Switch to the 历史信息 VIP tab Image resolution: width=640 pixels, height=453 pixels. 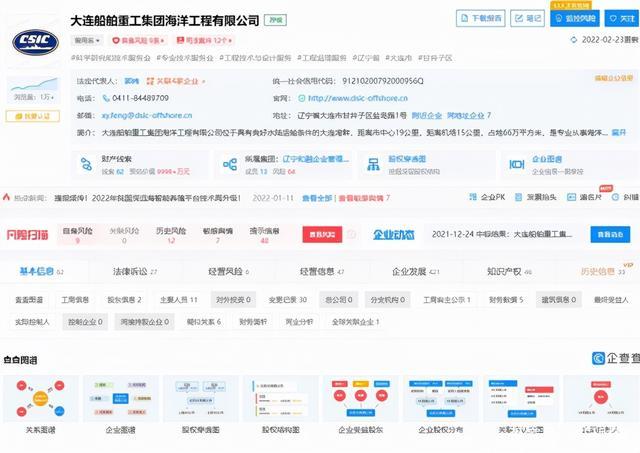(x=603, y=271)
